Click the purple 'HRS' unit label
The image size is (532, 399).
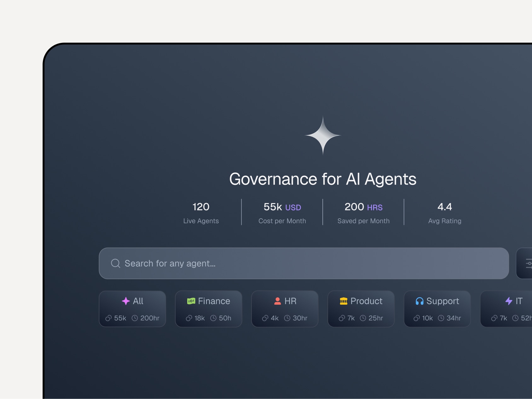tap(375, 208)
